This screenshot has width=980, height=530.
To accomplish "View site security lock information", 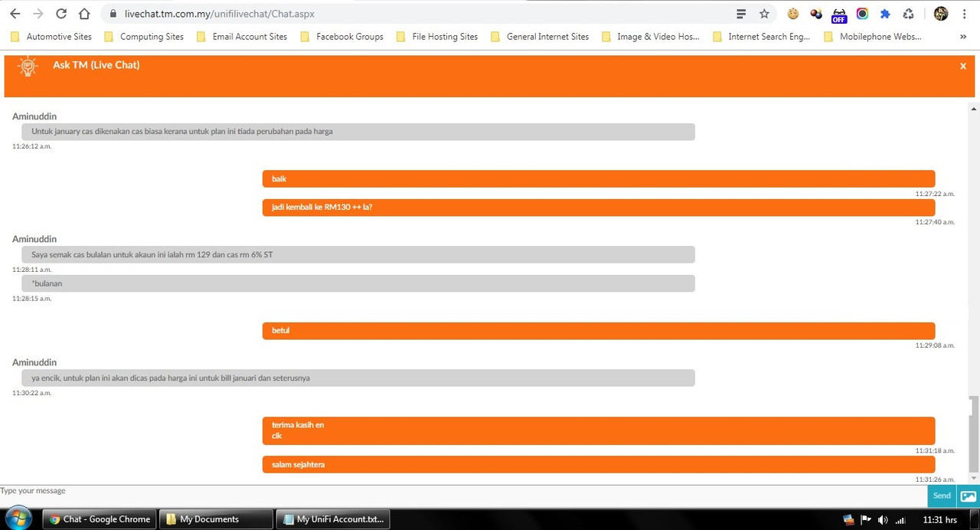I will [113, 14].
